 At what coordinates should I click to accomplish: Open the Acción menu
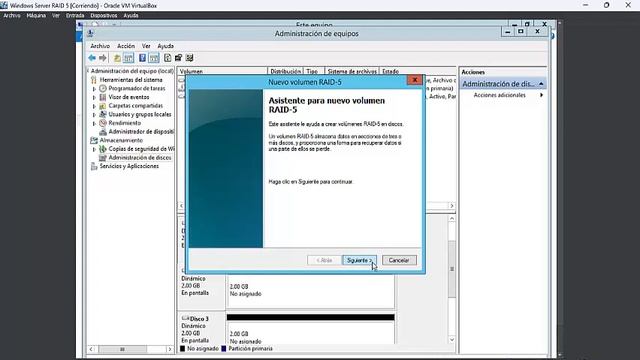pyautogui.click(x=126, y=46)
